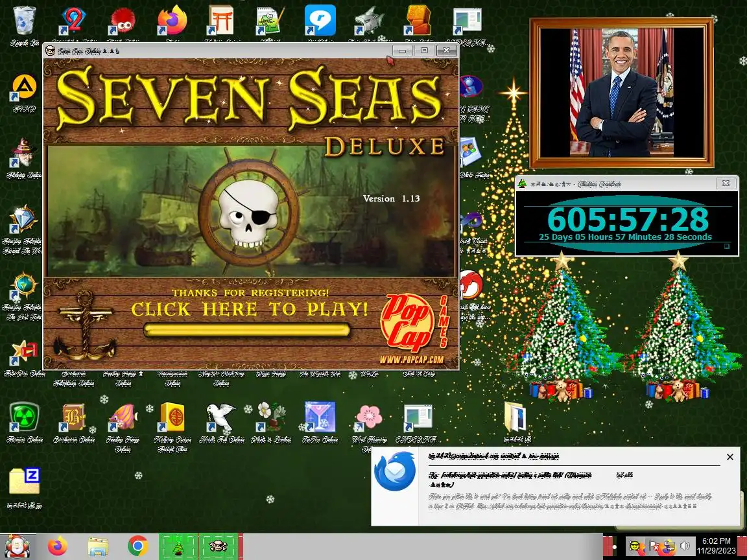Open Amazing Adventures Around The World shortcut
Screen dimensions: 747x560
(24, 220)
